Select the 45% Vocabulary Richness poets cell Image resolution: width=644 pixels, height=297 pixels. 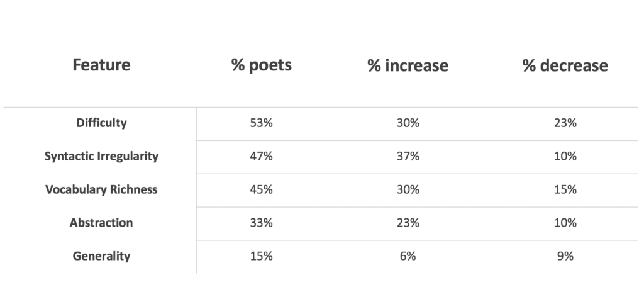click(261, 189)
